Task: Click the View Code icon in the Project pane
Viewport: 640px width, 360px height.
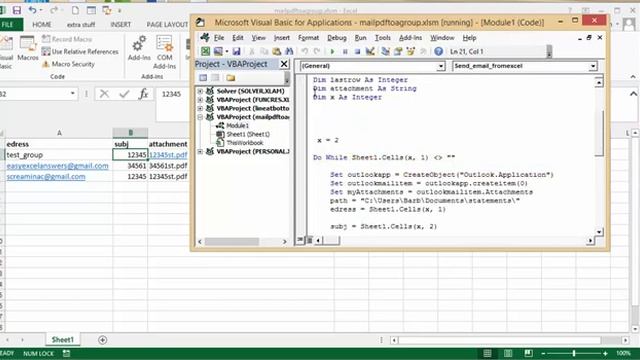Action: point(203,78)
